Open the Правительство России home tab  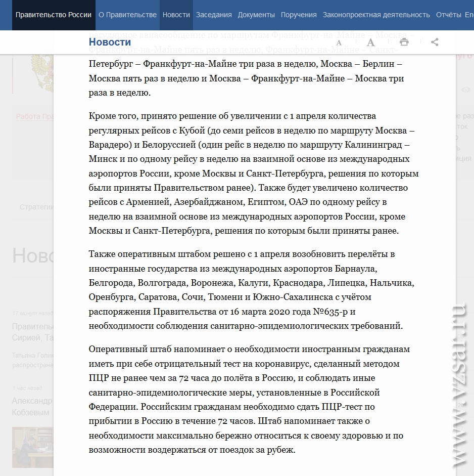point(54,15)
